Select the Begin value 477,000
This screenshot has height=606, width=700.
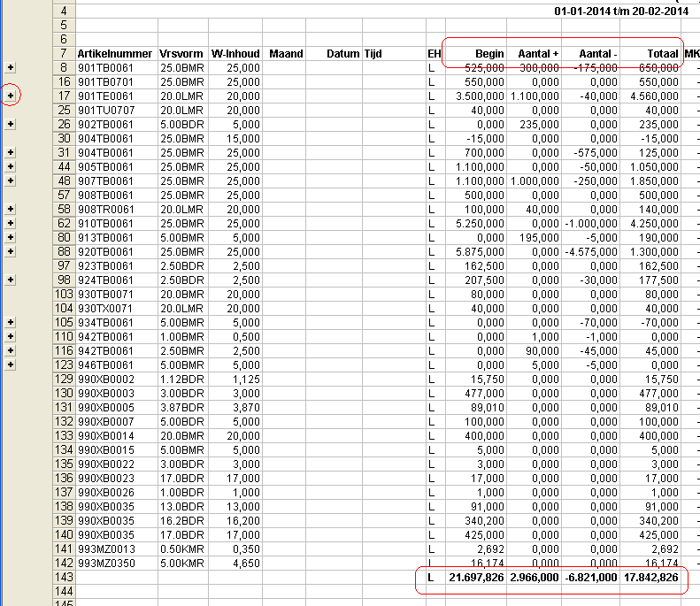[476, 393]
